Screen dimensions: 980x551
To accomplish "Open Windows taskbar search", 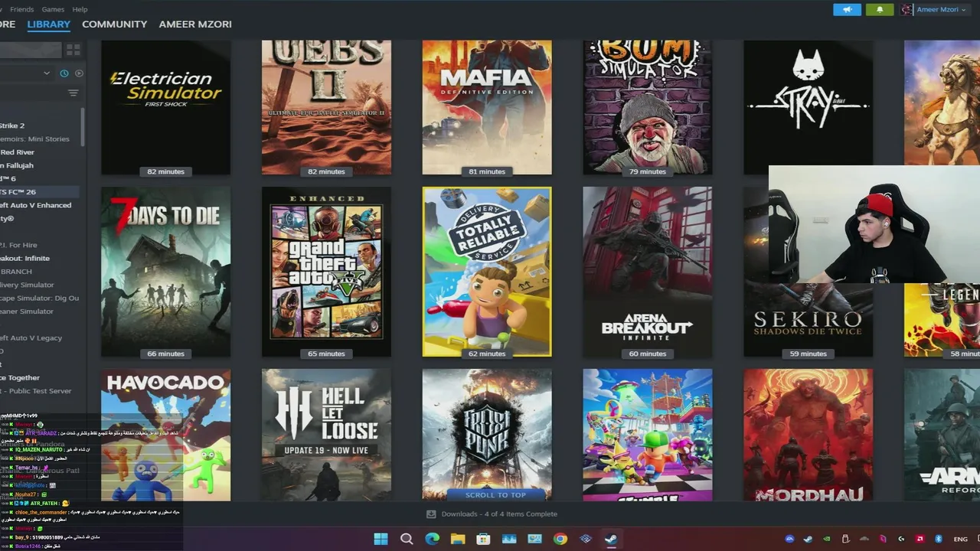I will 407,539.
